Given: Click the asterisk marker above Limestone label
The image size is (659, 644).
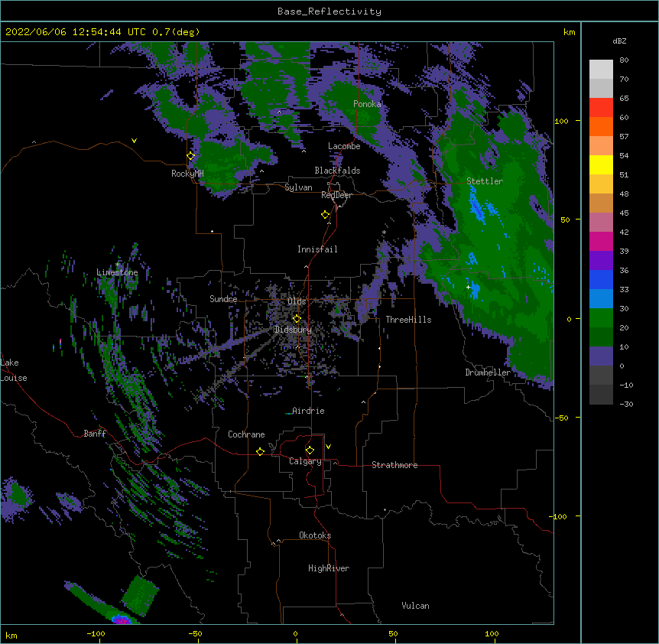Looking at the screenshot, I should pyautogui.click(x=118, y=265).
